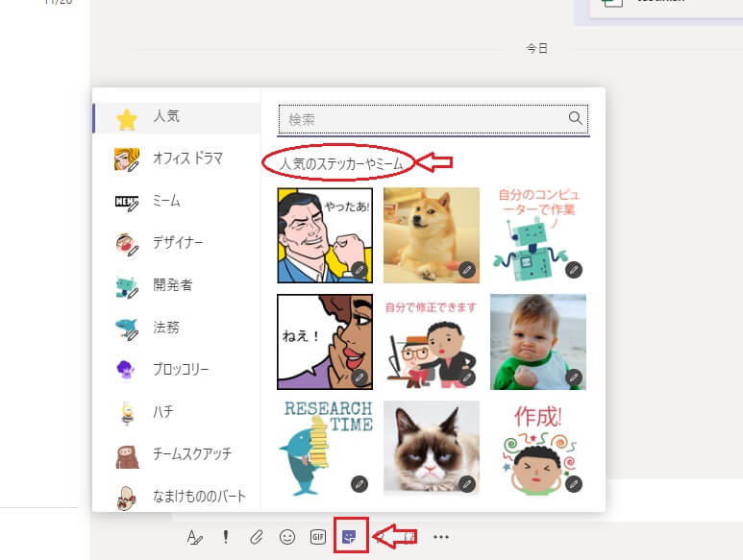The height and width of the screenshot is (560, 743).
Task: Open the emoji picker smiley icon
Action: point(286,537)
